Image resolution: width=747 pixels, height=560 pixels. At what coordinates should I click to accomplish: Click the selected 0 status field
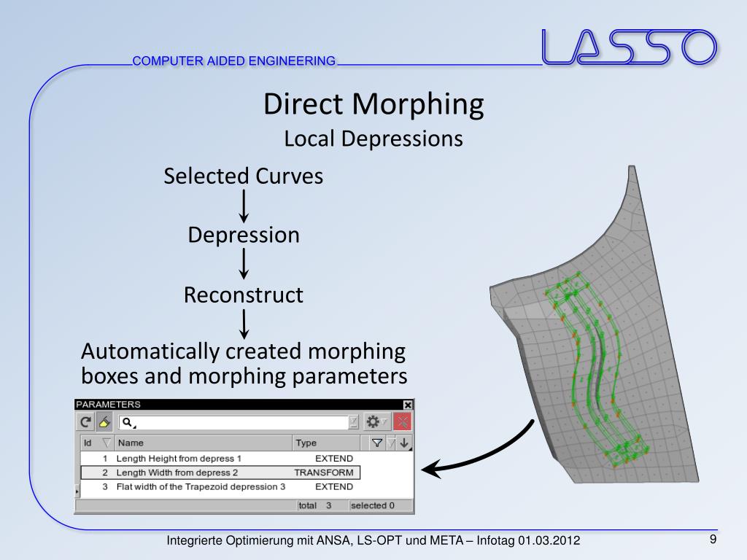tap(379, 505)
